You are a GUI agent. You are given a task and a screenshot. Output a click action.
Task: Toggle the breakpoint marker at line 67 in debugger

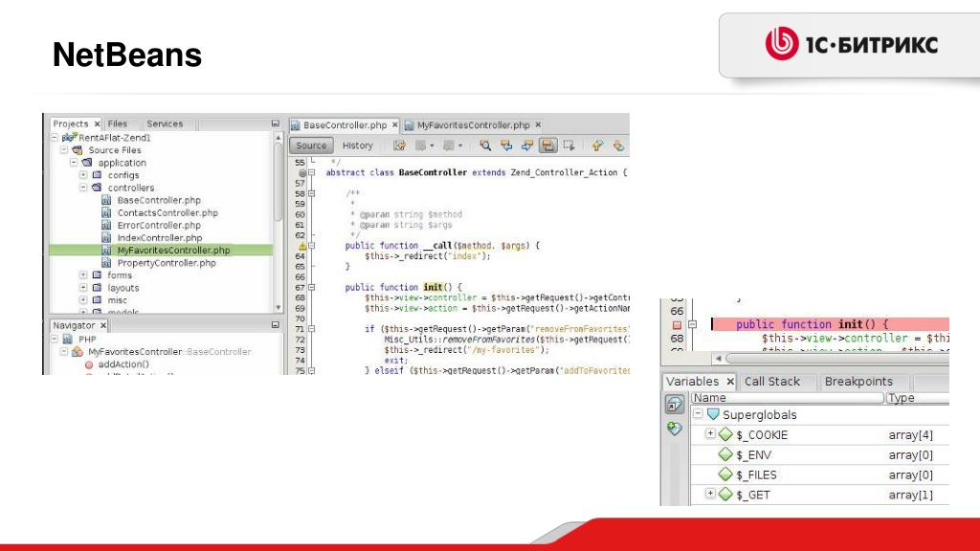pos(677,325)
